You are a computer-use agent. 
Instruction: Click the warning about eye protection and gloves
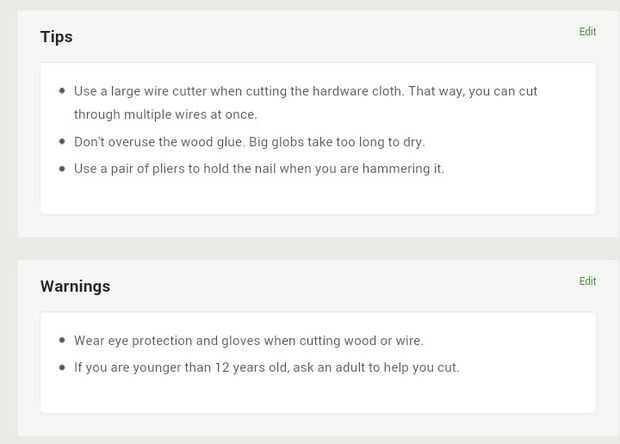point(248,341)
